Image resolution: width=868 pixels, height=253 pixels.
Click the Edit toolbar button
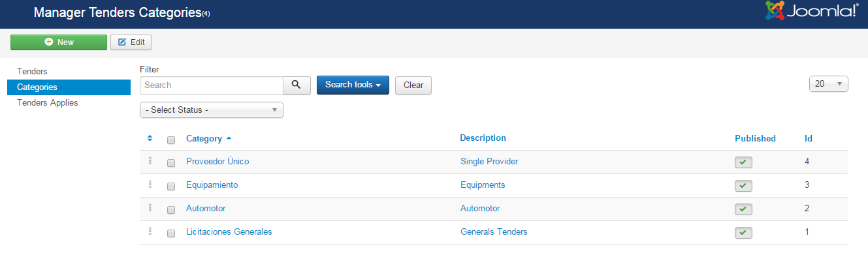coord(131,42)
